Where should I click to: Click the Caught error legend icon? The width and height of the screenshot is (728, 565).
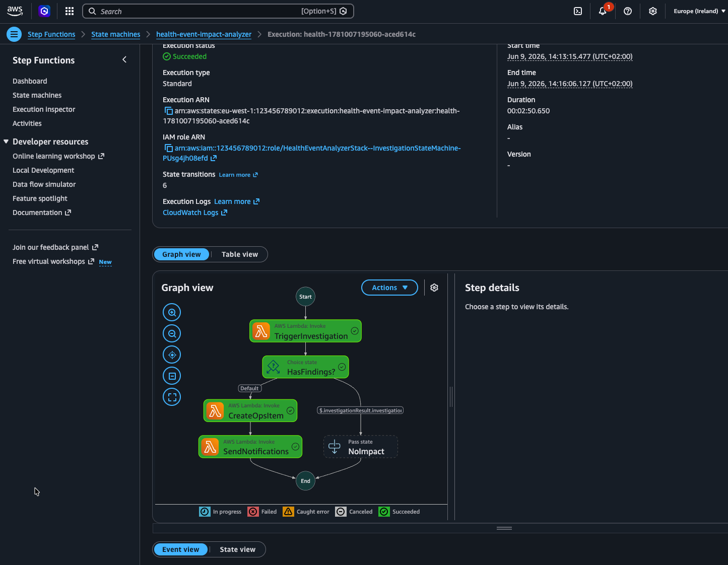coord(288,512)
